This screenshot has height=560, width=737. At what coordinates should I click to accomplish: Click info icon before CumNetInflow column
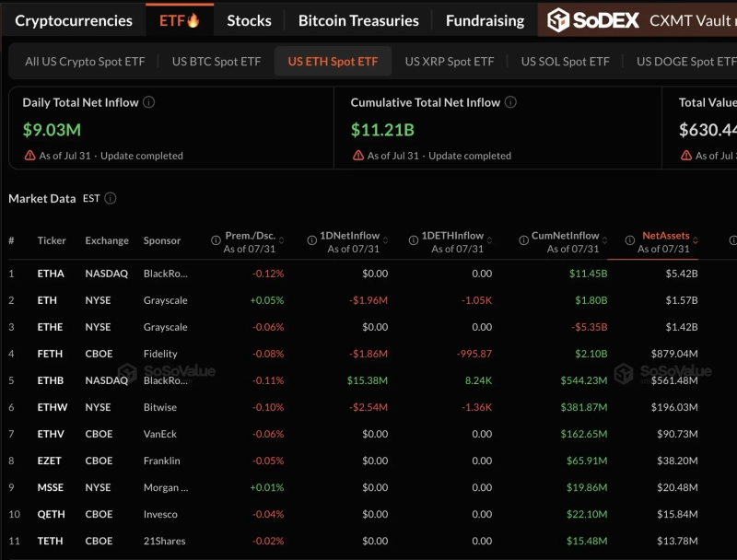coord(523,240)
